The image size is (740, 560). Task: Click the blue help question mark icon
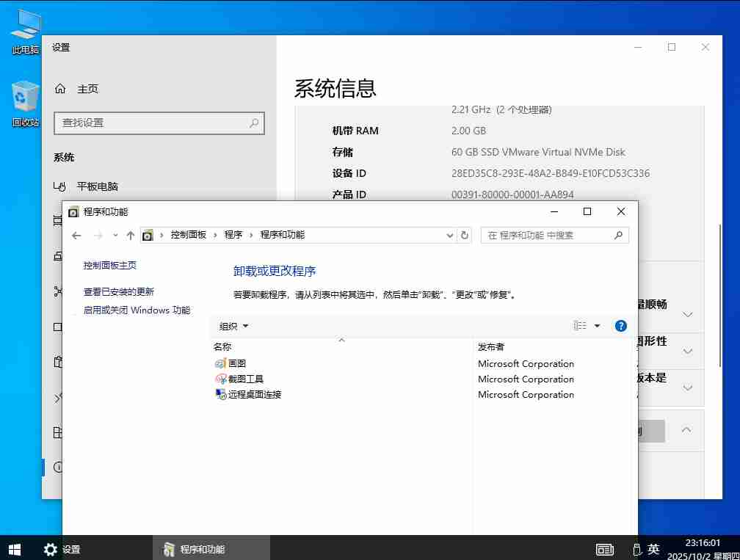click(x=620, y=326)
